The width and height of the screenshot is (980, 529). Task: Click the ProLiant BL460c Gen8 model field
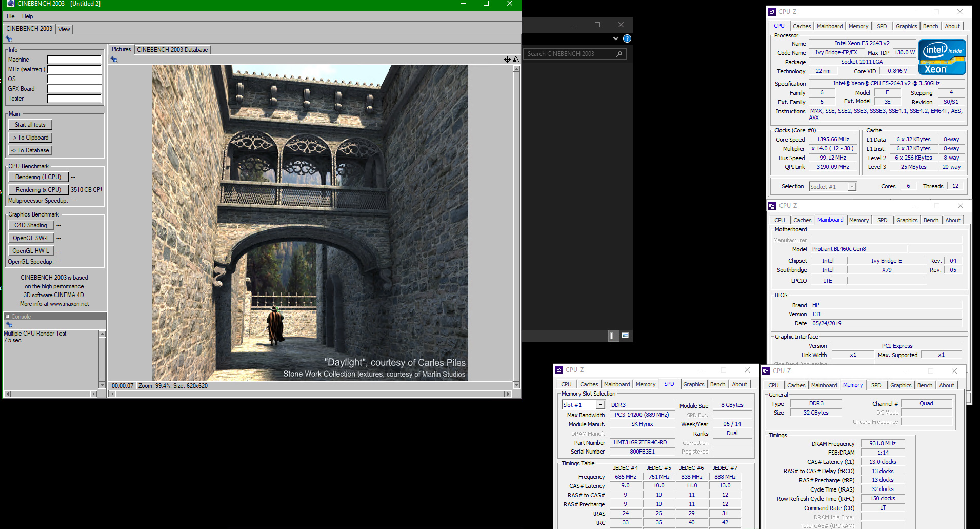859,249
